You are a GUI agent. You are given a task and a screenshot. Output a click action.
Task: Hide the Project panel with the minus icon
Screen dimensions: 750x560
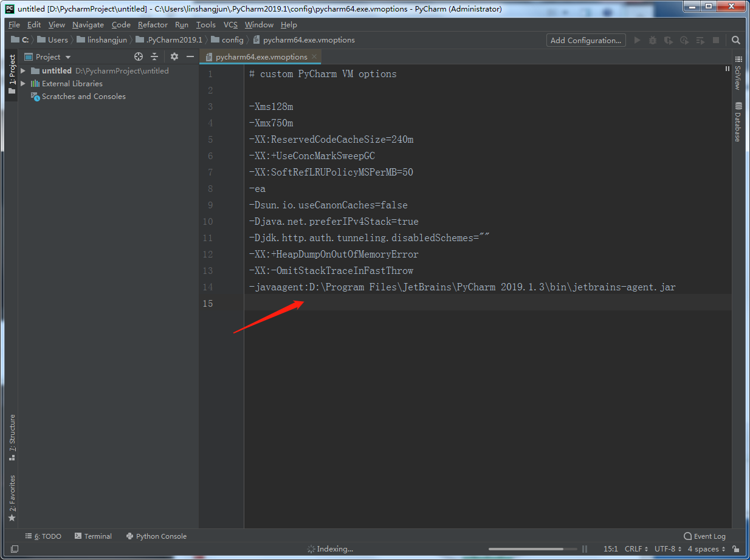point(190,56)
